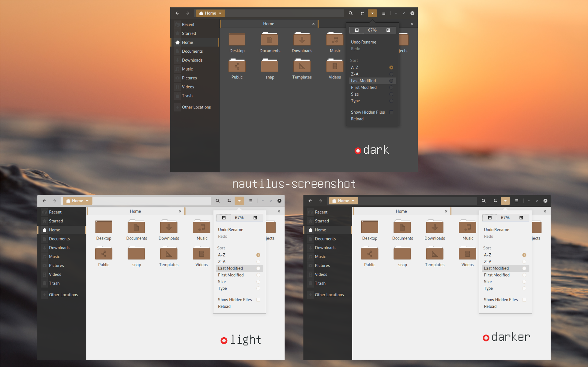Choose Undo Rename in the light window
The width and height of the screenshot is (588, 367).
pyautogui.click(x=239, y=229)
